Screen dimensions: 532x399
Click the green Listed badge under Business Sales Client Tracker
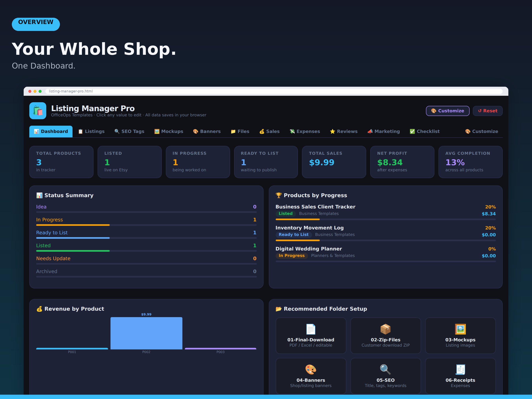click(286, 214)
